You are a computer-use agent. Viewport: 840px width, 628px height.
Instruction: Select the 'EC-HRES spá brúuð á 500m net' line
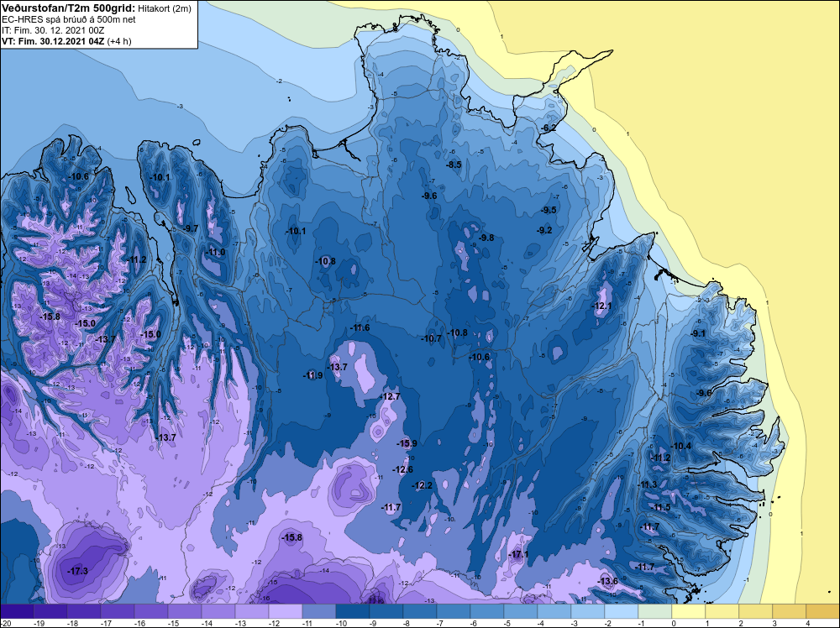pyautogui.click(x=69, y=19)
